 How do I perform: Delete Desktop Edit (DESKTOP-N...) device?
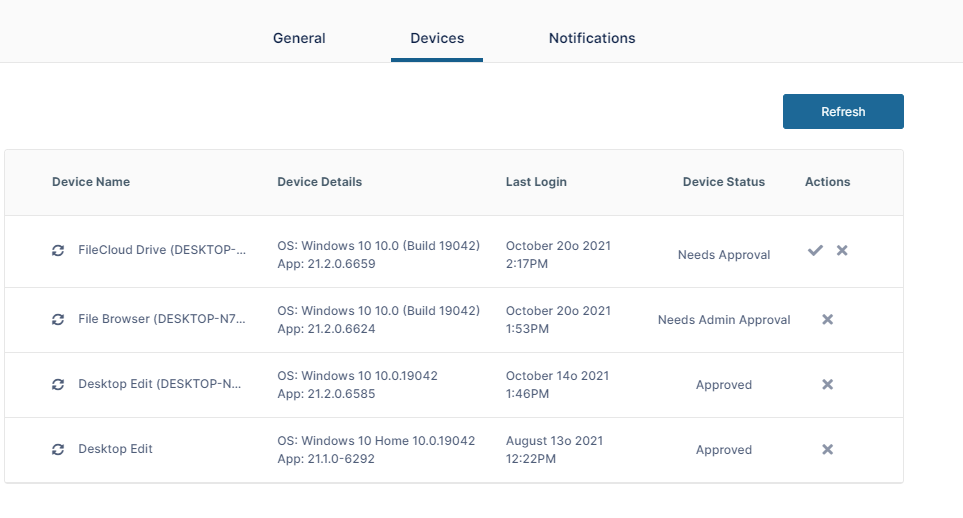pyautogui.click(x=827, y=385)
